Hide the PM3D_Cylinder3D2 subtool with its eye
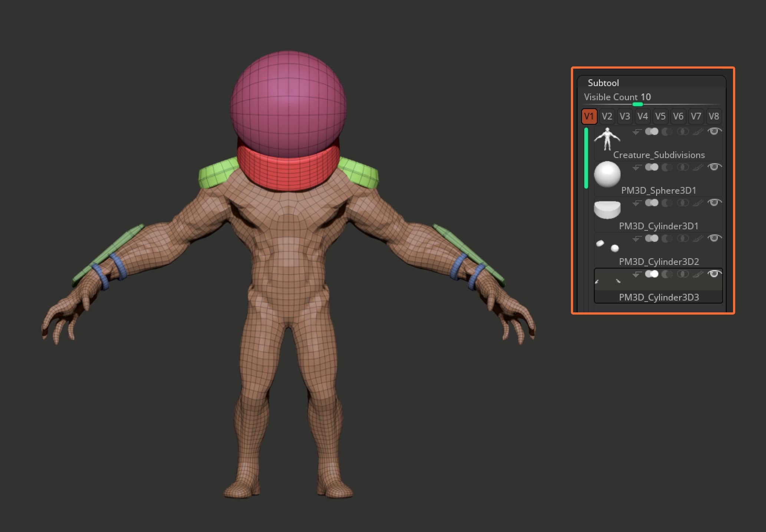This screenshot has width=766, height=532. [714, 238]
